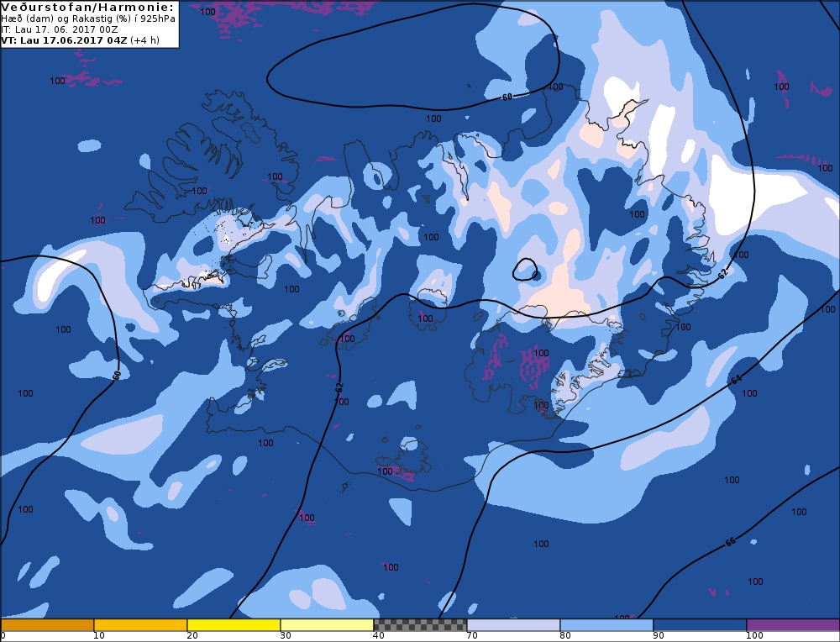This screenshot has height=642, width=840.
Task: Click the orange 10–20 legend swatch
Action: pos(140,625)
